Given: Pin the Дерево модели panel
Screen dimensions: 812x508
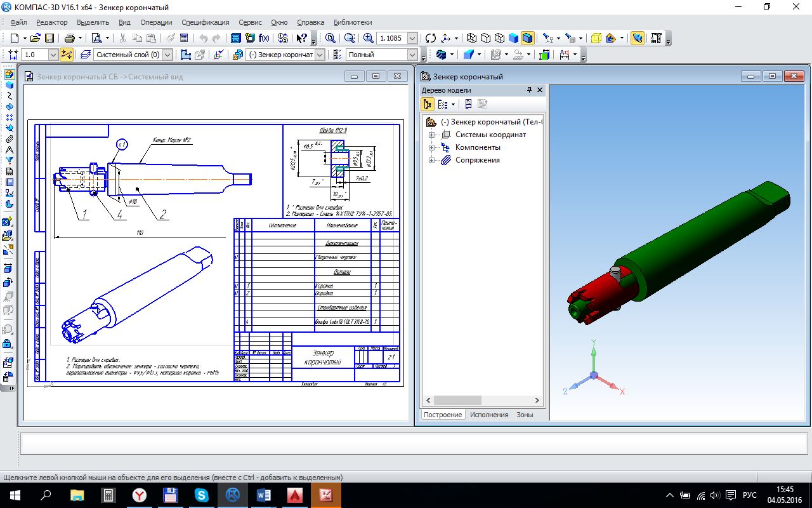Looking at the screenshot, I should coord(530,90).
